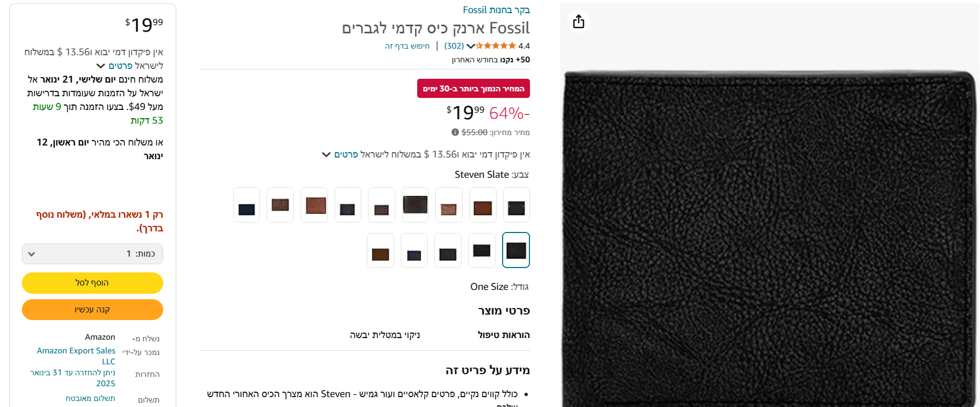Click the 'תשלום מאובטח' secure transaction link
Screen dimensions: 980x407
coord(90,398)
